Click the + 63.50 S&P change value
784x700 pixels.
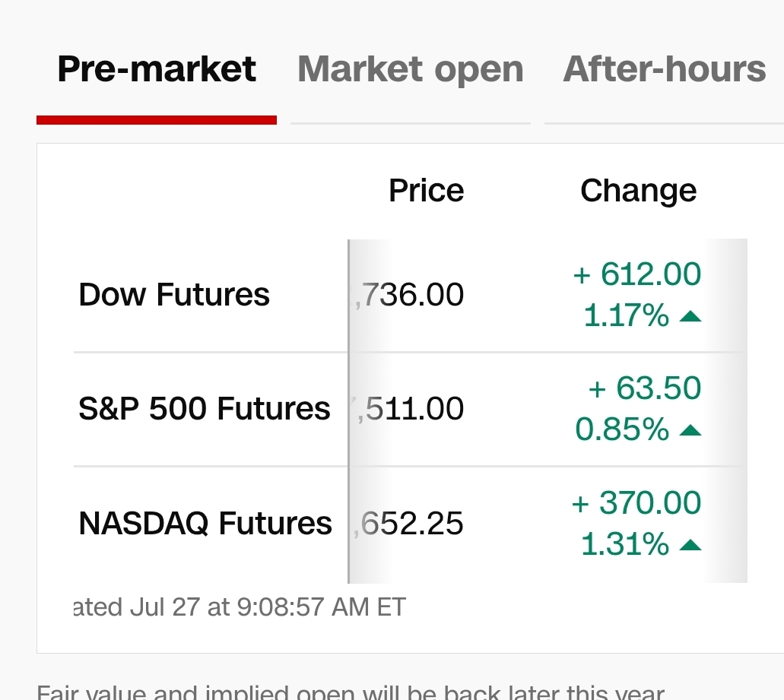(x=645, y=388)
